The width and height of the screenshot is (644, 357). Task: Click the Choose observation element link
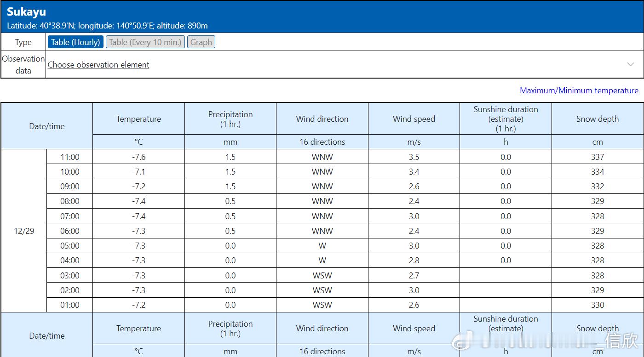coord(98,65)
